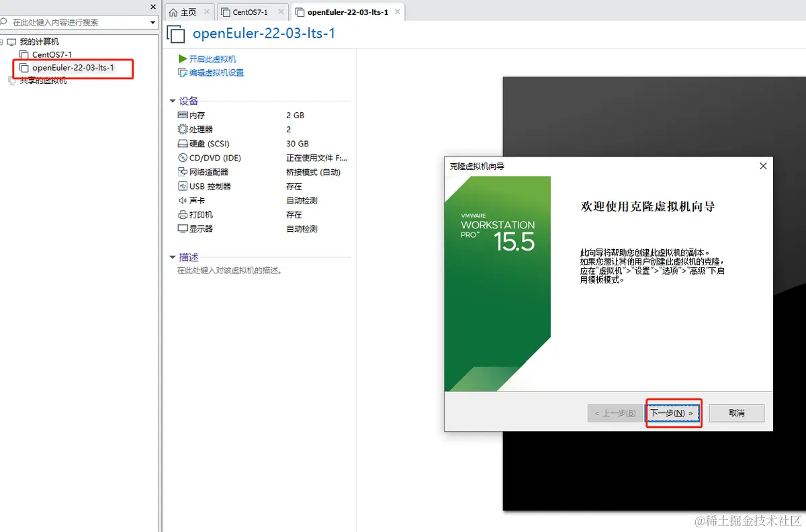Click the 处理器 device row label
This screenshot has width=806, height=532.
click(x=201, y=129)
